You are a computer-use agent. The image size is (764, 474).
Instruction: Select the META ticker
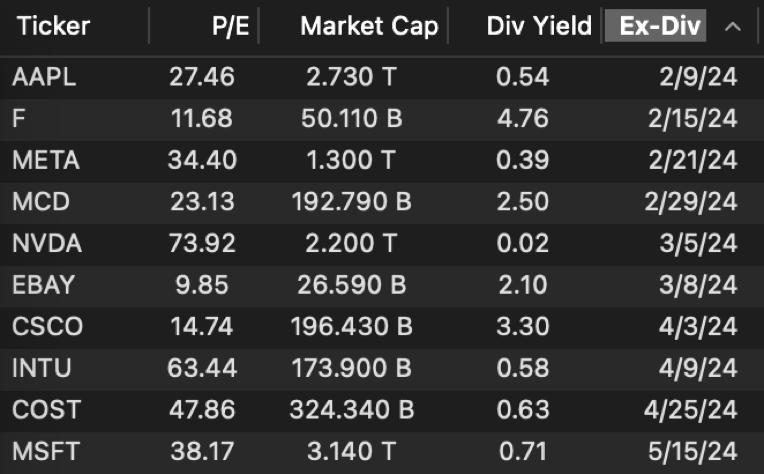coord(46,160)
